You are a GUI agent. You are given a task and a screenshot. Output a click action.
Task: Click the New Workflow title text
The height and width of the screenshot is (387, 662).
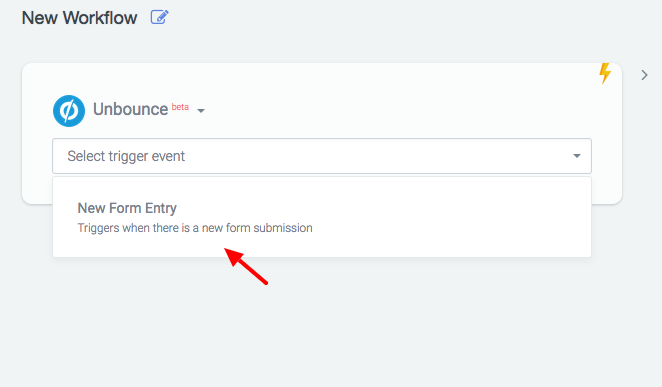click(x=79, y=18)
